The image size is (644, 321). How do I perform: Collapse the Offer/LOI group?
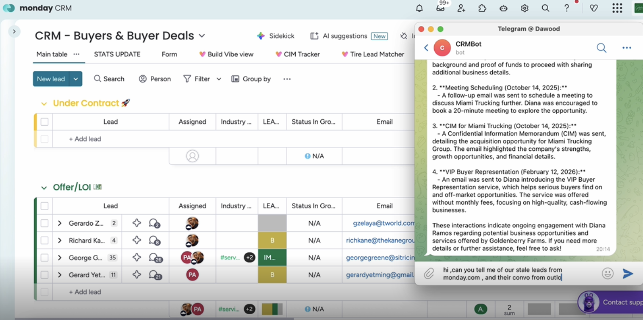[x=44, y=188]
